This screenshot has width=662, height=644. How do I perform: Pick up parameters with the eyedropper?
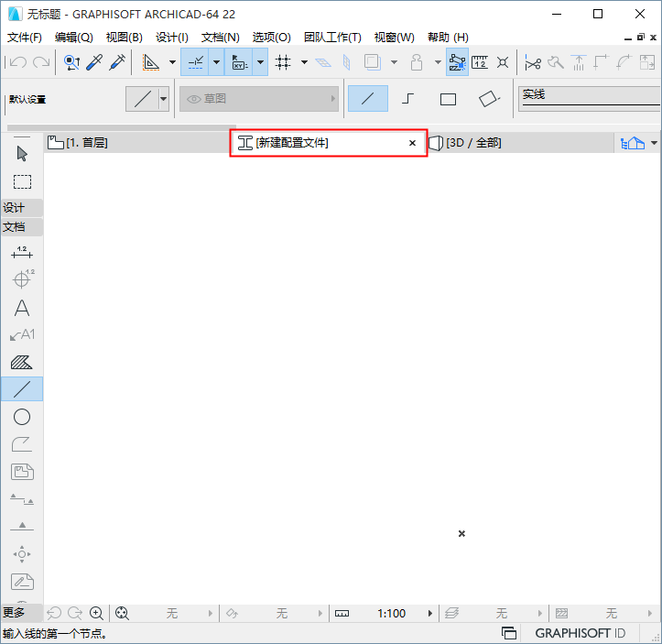tap(94, 62)
